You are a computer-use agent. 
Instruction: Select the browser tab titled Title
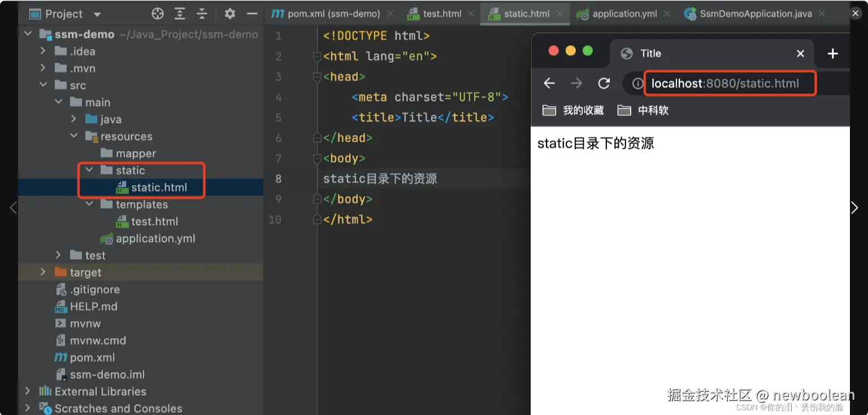(x=712, y=54)
